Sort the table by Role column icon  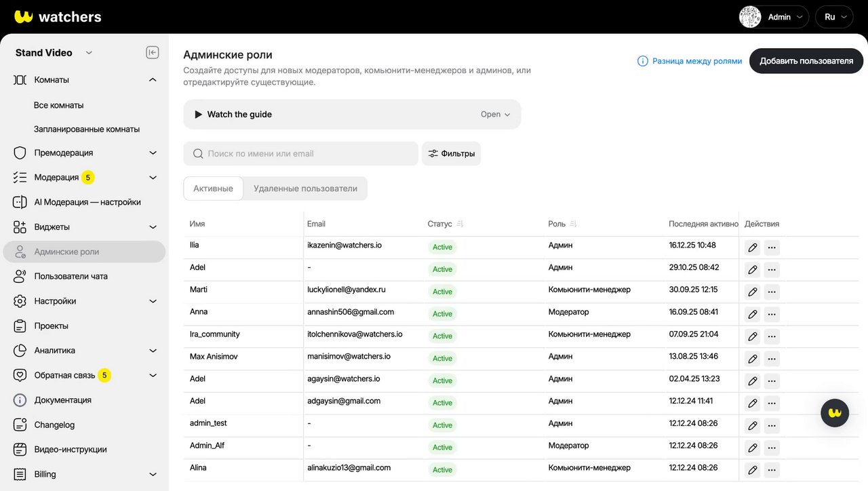(573, 224)
